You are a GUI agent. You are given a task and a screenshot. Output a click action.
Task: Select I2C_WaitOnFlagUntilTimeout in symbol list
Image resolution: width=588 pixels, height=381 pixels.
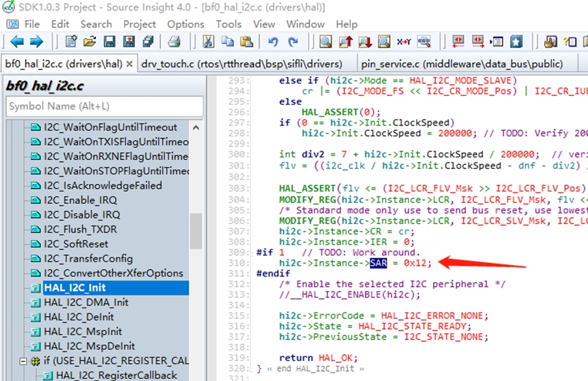pyautogui.click(x=110, y=128)
